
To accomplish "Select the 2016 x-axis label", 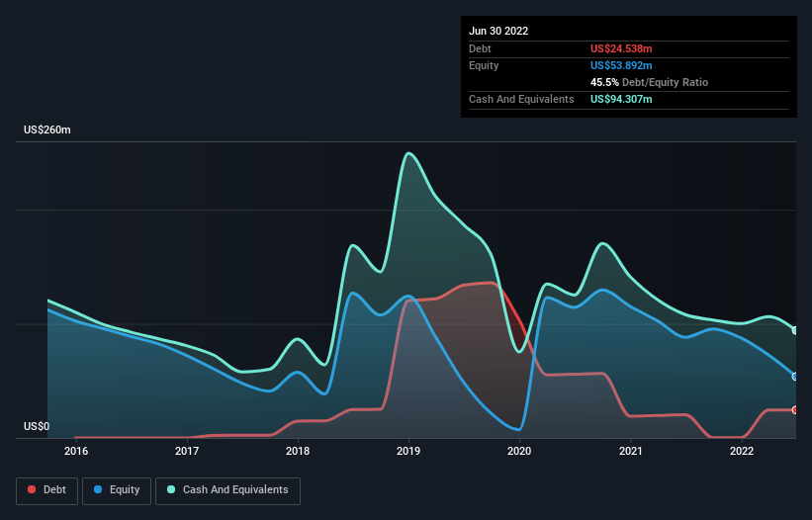I will pyautogui.click(x=76, y=451).
